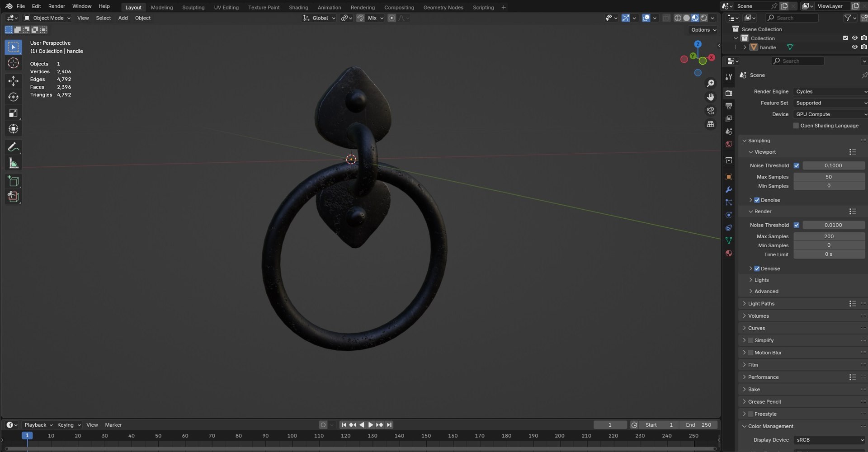Enable the Simplify checkbox
This screenshot has height=452, width=868.
pos(750,340)
